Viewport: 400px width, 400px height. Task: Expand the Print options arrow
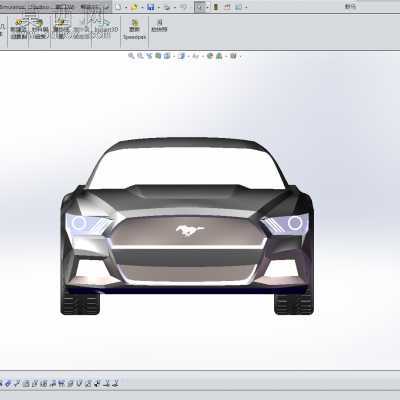pos(174,7)
